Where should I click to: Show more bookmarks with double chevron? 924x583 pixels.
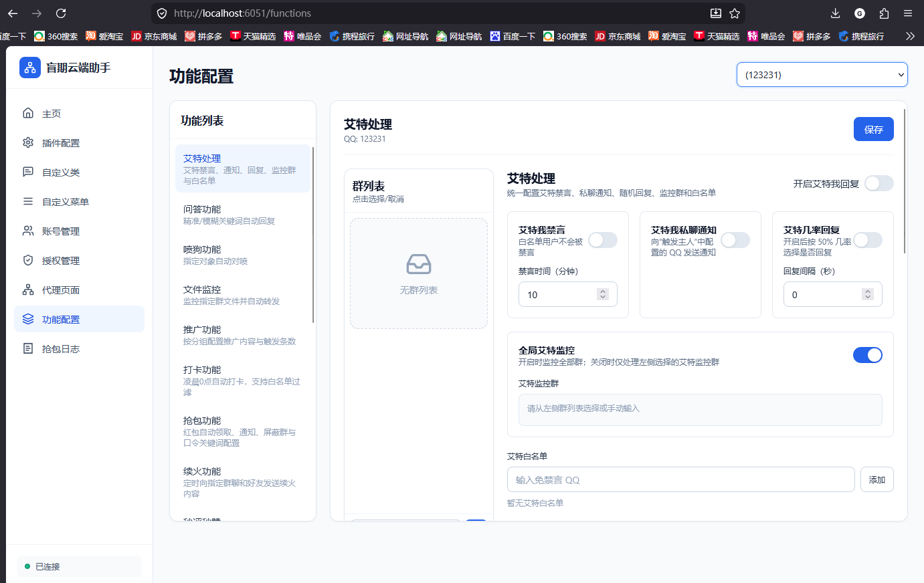[910, 36]
